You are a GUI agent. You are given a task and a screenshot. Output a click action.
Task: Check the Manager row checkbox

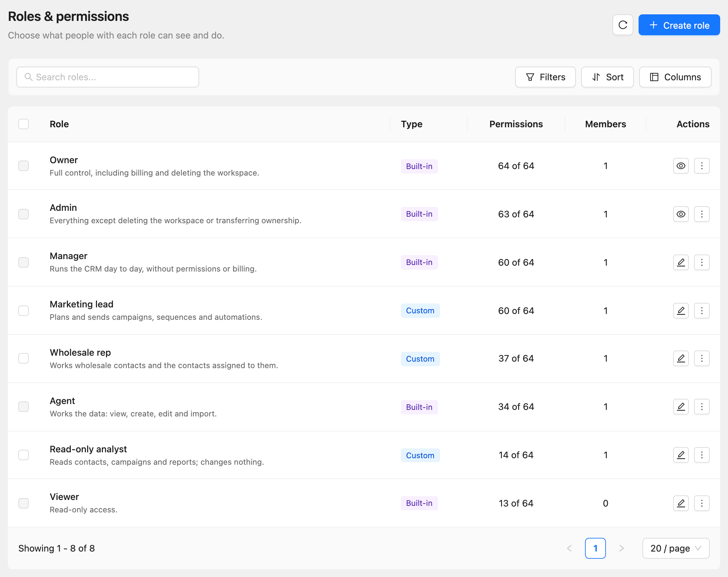point(23,262)
